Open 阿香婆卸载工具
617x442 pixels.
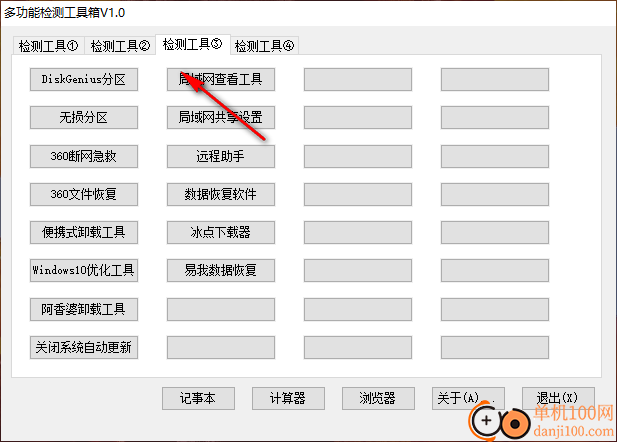pyautogui.click(x=84, y=309)
